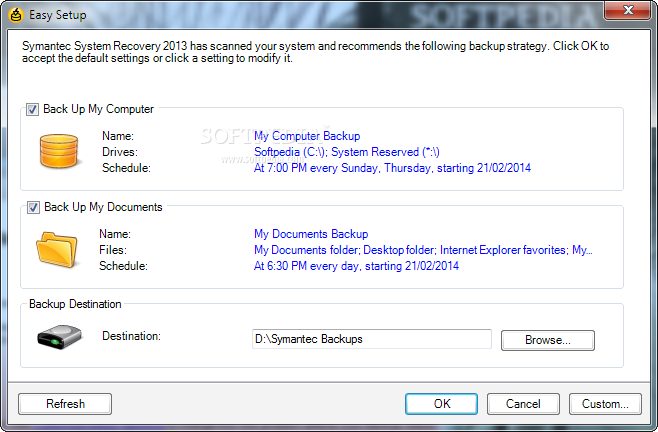
Task: Edit the 6:30 PM every day schedule
Action: pos(356,266)
